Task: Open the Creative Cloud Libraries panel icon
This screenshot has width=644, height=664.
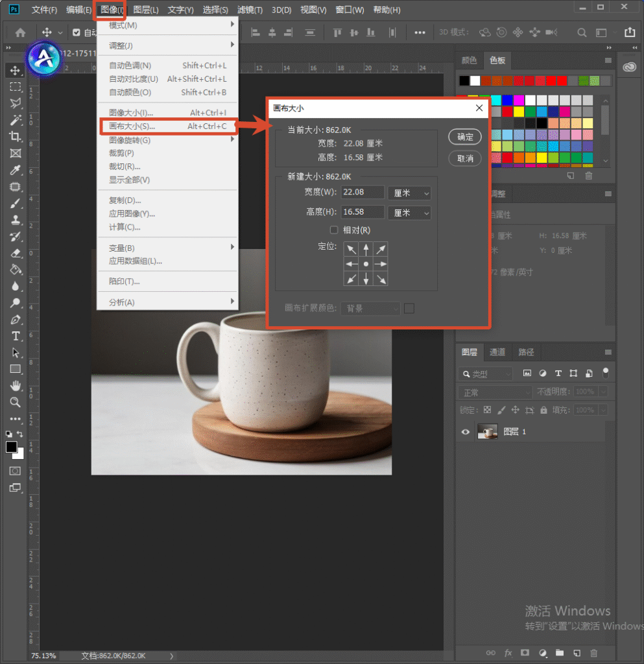Action: point(630,67)
